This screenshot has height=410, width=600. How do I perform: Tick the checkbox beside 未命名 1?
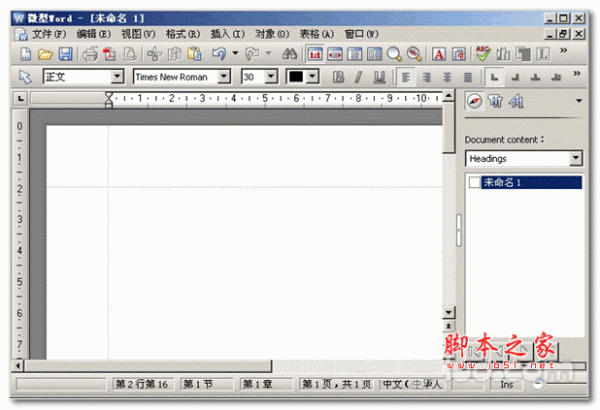[x=474, y=183]
